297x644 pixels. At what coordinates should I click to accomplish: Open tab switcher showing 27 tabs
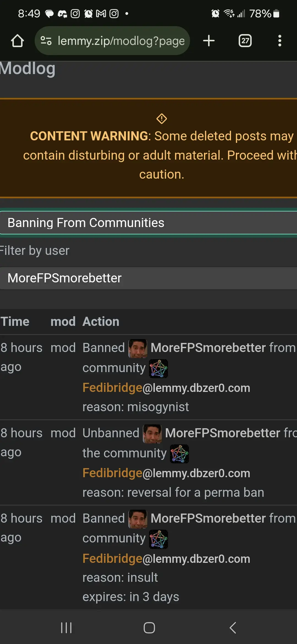click(x=245, y=41)
